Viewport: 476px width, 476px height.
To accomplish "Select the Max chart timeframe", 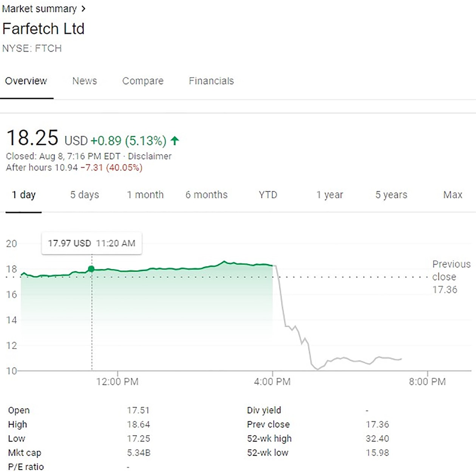I will pos(452,195).
